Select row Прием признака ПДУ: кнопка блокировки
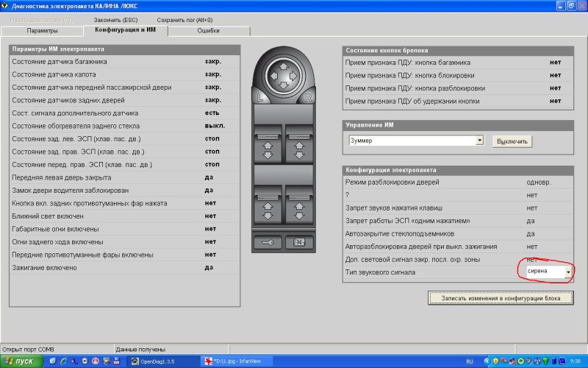Image resolution: width=588 pixels, height=368 pixels. [458, 75]
